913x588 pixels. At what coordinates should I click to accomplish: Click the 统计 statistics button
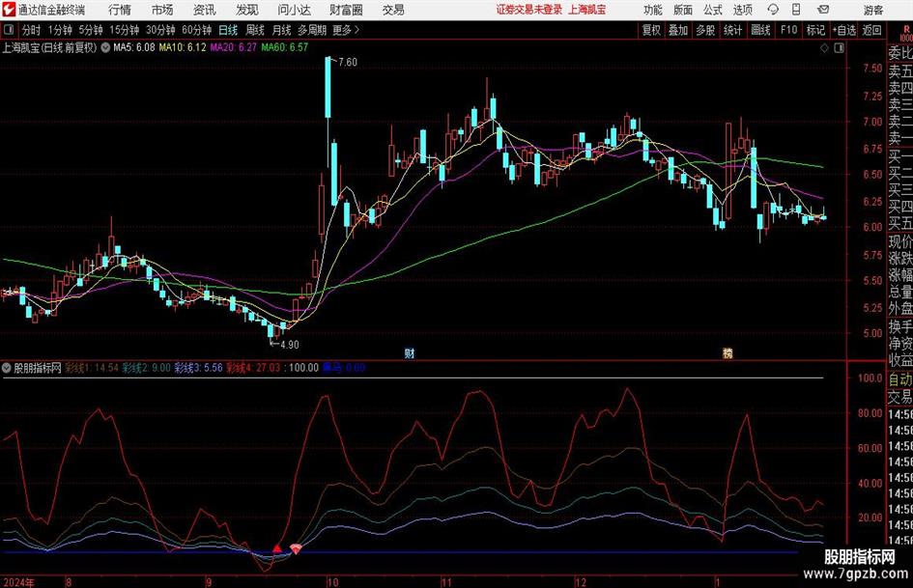(x=733, y=30)
